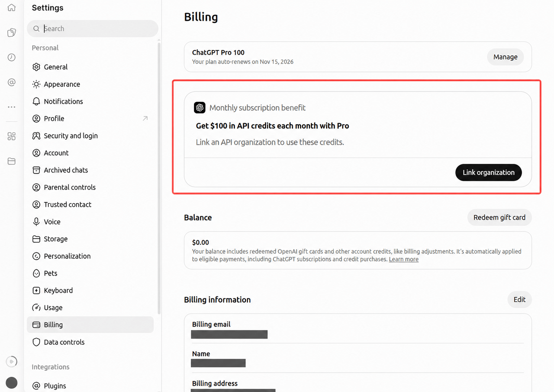
Task: Go to Home in the left rail
Action: coord(12,7)
